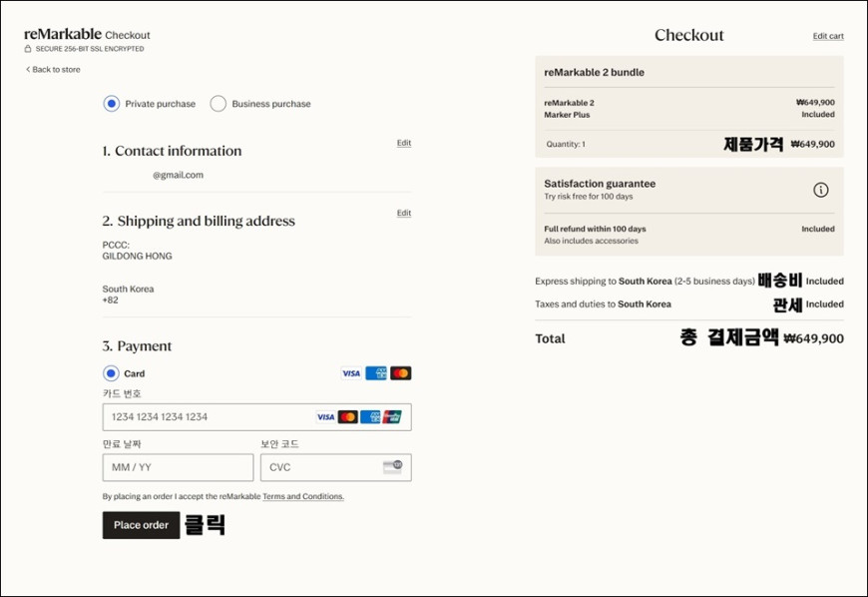
Task: Click the CVC card hint icon
Action: tap(392, 467)
